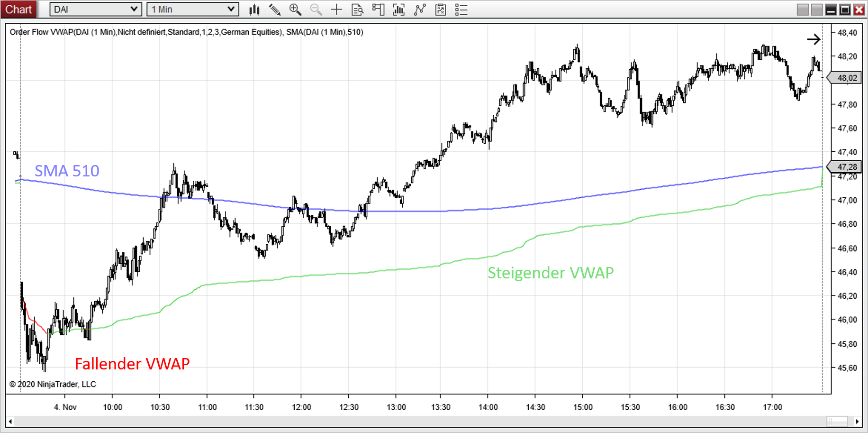Toggle the Chart Trader icon
The width and height of the screenshot is (868, 433).
click(x=378, y=9)
